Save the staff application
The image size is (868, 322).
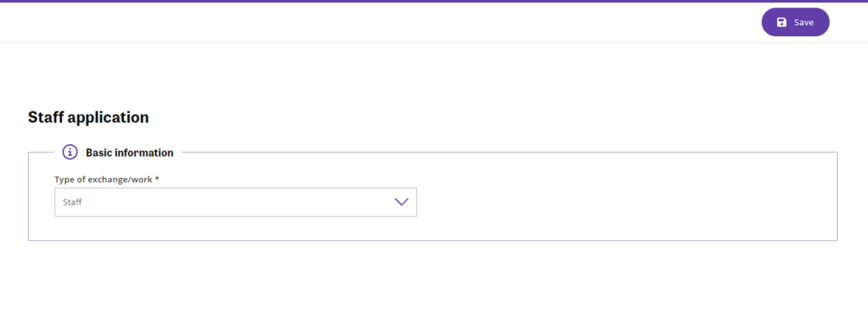[796, 22]
